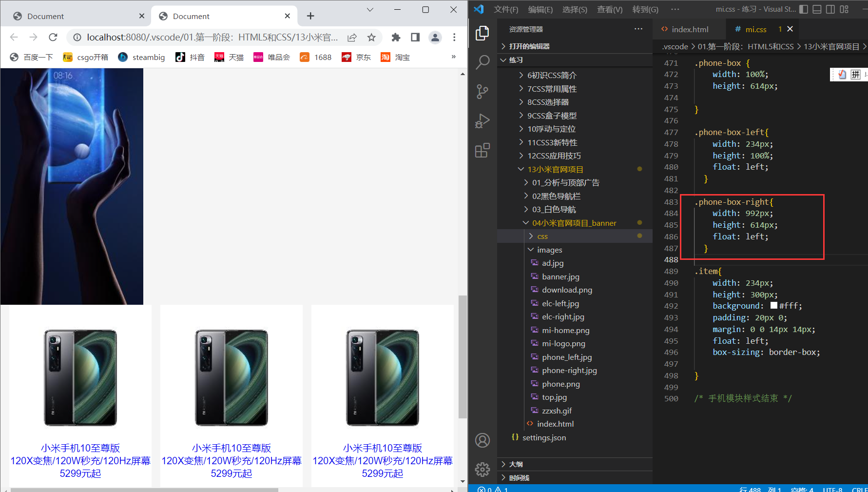Open a new browser tab

coord(310,16)
